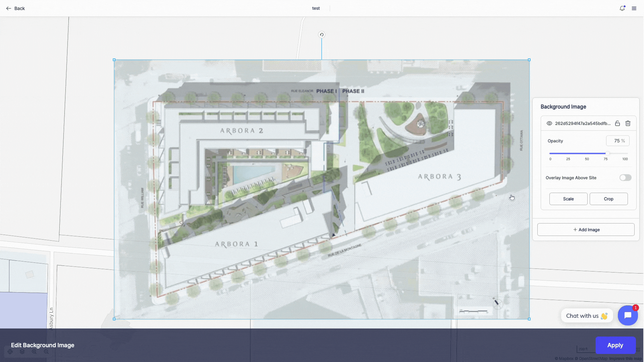Unlock the background image padlock
Screen dimensions: 644x362
click(x=617, y=123)
